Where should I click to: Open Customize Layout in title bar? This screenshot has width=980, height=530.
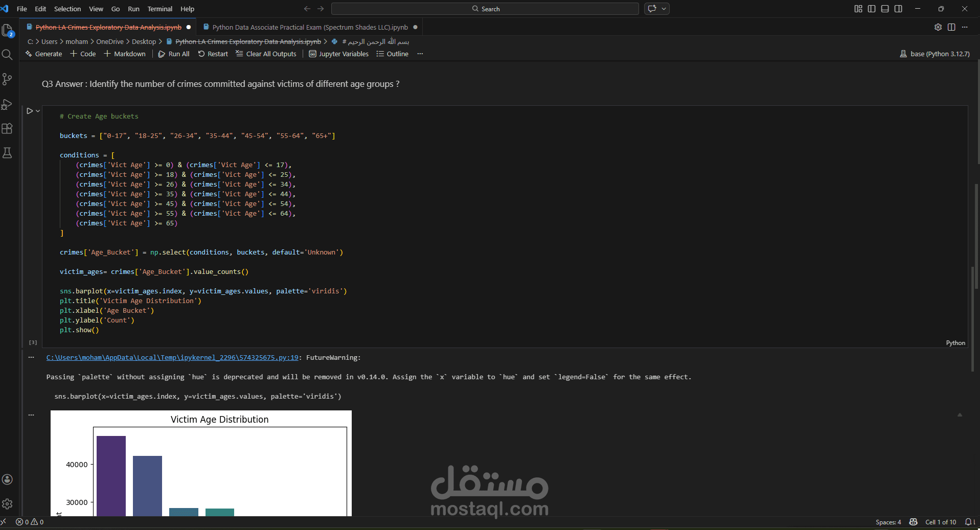[858, 9]
